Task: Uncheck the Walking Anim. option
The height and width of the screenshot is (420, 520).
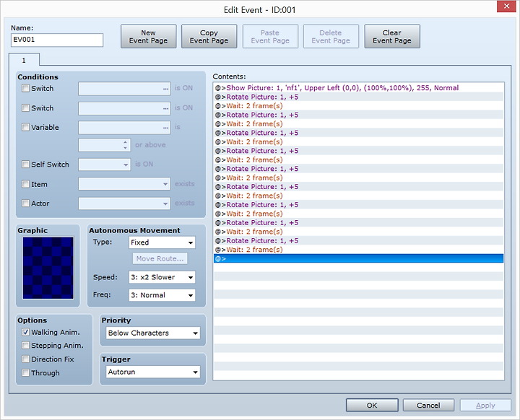Action: click(25, 332)
